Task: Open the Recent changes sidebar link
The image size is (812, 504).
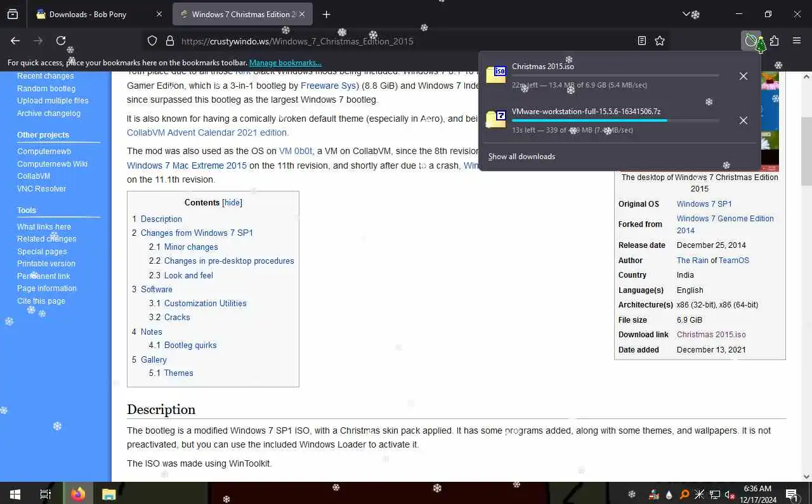Action: pos(46,76)
